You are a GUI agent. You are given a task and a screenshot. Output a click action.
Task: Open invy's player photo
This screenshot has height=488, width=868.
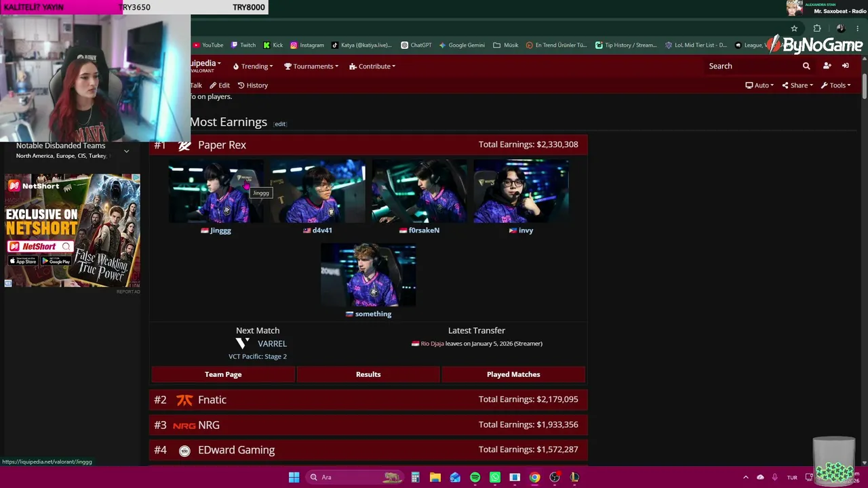point(521,191)
